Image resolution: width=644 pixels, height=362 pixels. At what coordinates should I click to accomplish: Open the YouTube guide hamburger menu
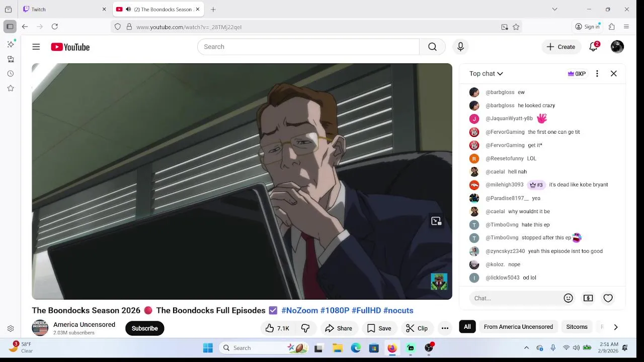tap(36, 47)
